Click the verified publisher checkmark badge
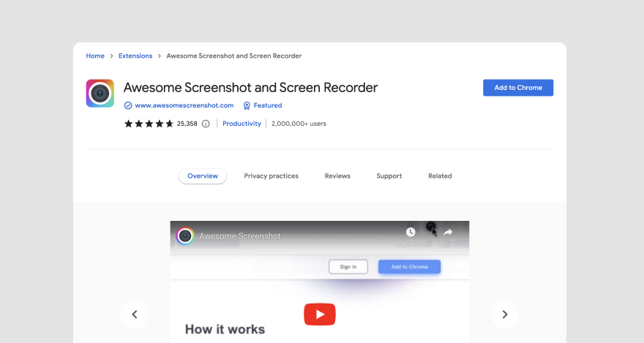Viewport: 644px width, 343px height. tap(128, 105)
